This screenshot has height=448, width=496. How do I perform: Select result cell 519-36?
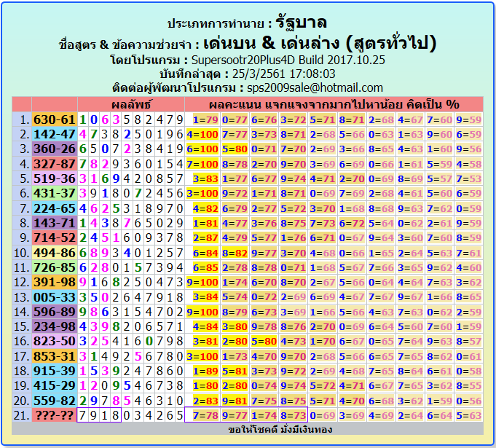click(x=55, y=178)
